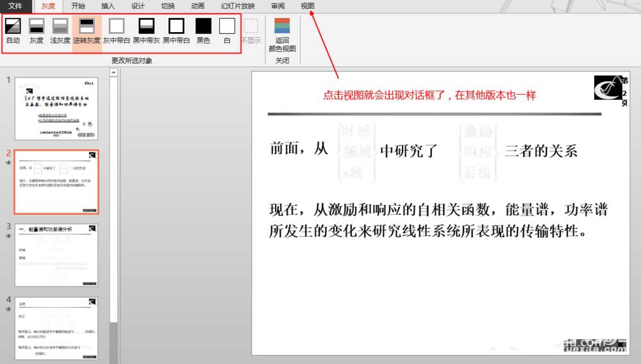Open slide 3 能量谱和功率谱分析 thumbnail
The height and width of the screenshot is (364, 641).
pyautogui.click(x=56, y=254)
